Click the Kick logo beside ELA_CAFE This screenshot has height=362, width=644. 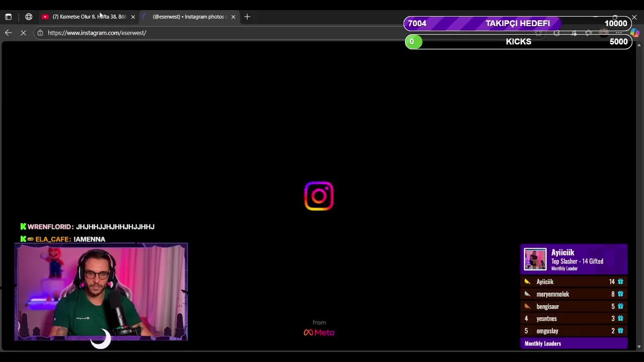click(23, 239)
